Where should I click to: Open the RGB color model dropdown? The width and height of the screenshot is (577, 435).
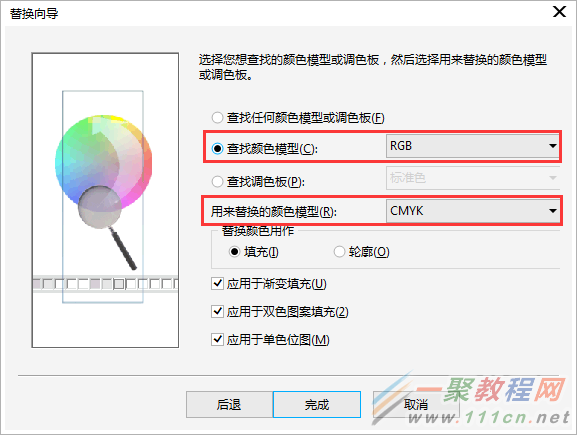coord(473,146)
